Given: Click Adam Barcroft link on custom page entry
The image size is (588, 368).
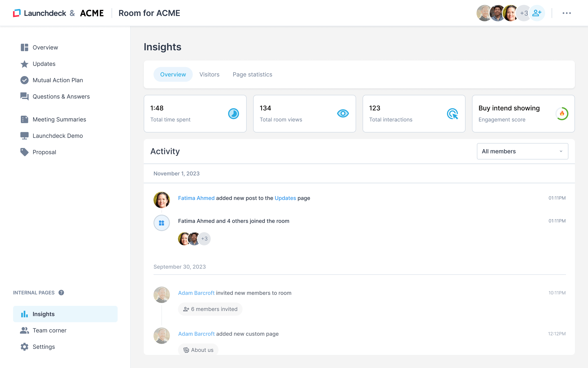Looking at the screenshot, I should (x=196, y=334).
